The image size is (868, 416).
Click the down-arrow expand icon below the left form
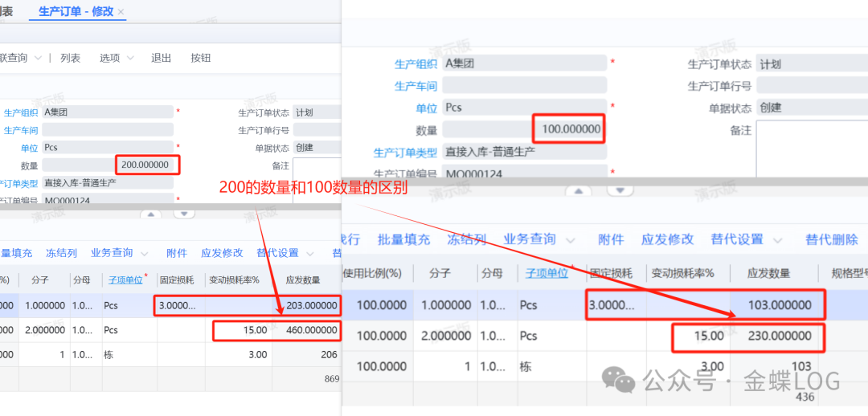click(x=185, y=214)
